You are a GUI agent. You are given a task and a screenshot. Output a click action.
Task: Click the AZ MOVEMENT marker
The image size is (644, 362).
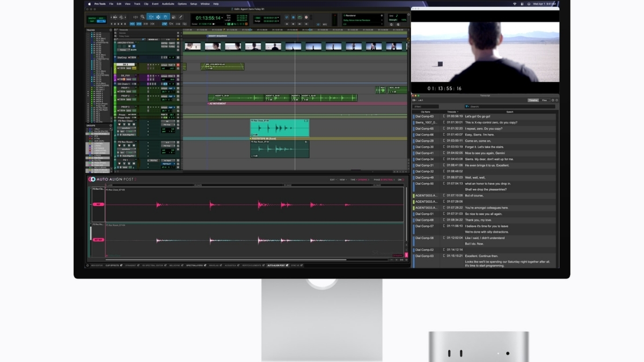point(218,104)
